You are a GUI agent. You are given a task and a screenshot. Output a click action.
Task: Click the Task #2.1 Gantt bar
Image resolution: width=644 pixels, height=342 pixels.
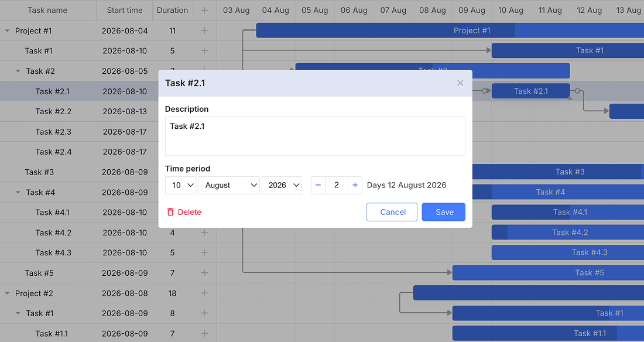(x=530, y=91)
